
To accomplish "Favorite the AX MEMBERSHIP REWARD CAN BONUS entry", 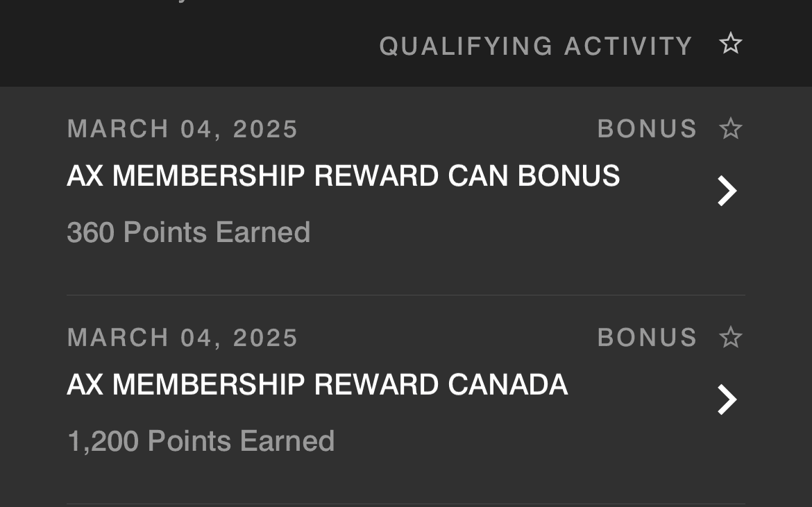I will pyautogui.click(x=730, y=128).
